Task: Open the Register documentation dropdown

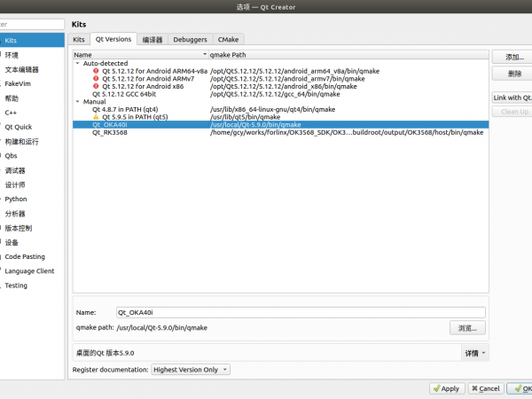Action: (191, 370)
